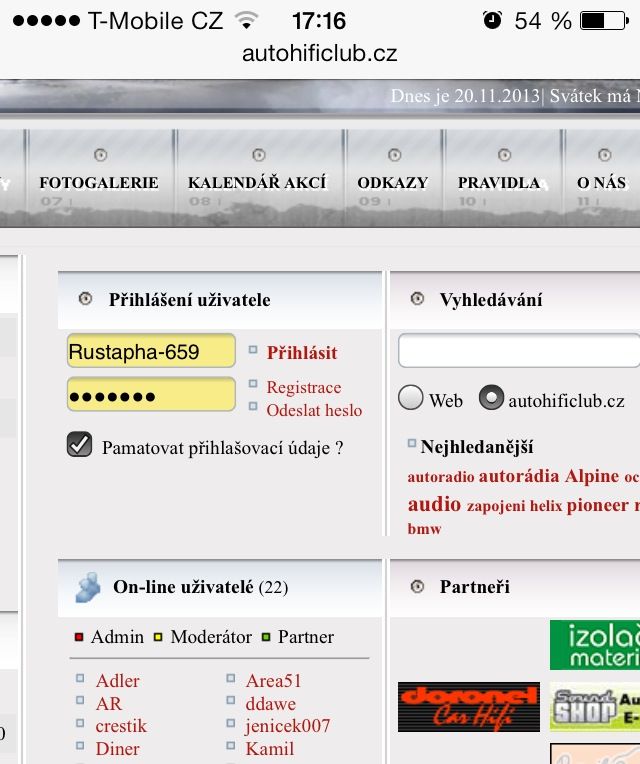Screen dimensions: 640x764
Task: Open user profile Kamil
Action: [270, 749]
